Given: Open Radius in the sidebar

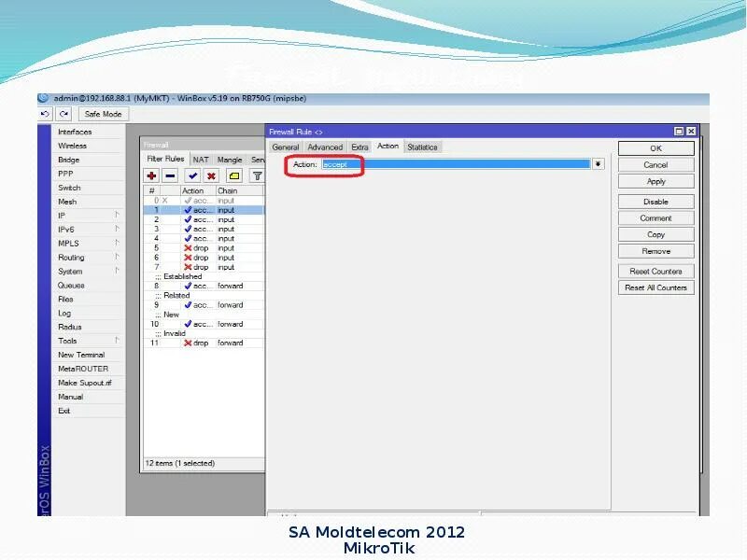Looking at the screenshot, I should click(70, 327).
